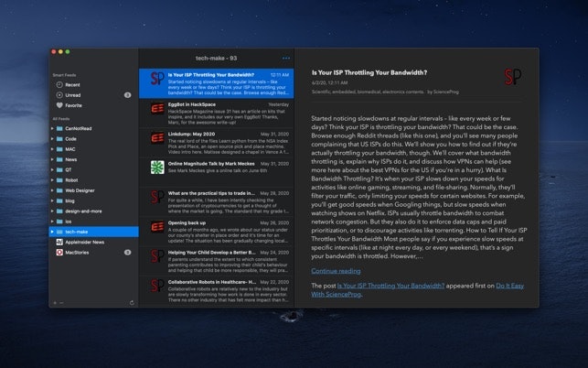Click the MacStories feed icon
588x368 pixels.
tap(59, 253)
